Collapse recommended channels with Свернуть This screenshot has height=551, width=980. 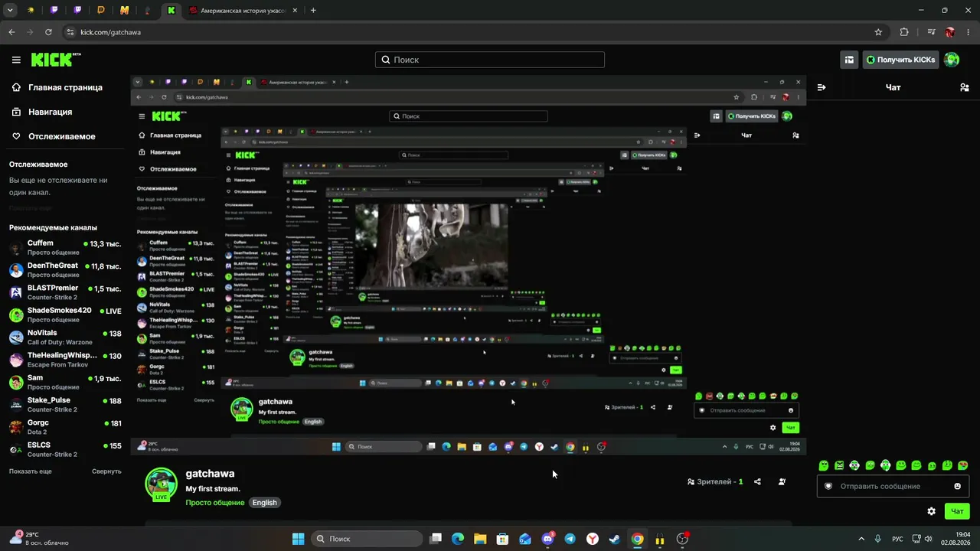click(106, 471)
